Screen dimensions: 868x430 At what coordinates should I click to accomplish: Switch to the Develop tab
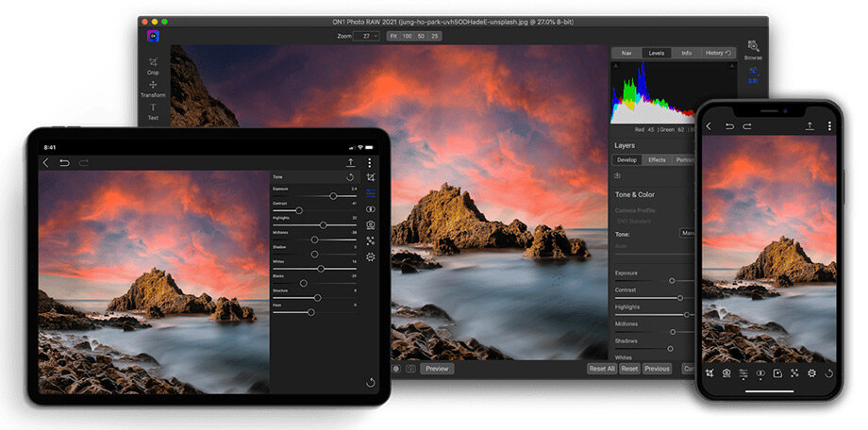tap(627, 160)
